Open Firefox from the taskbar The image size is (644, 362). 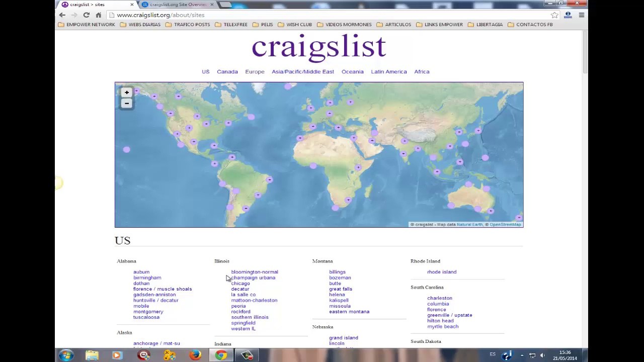195,355
